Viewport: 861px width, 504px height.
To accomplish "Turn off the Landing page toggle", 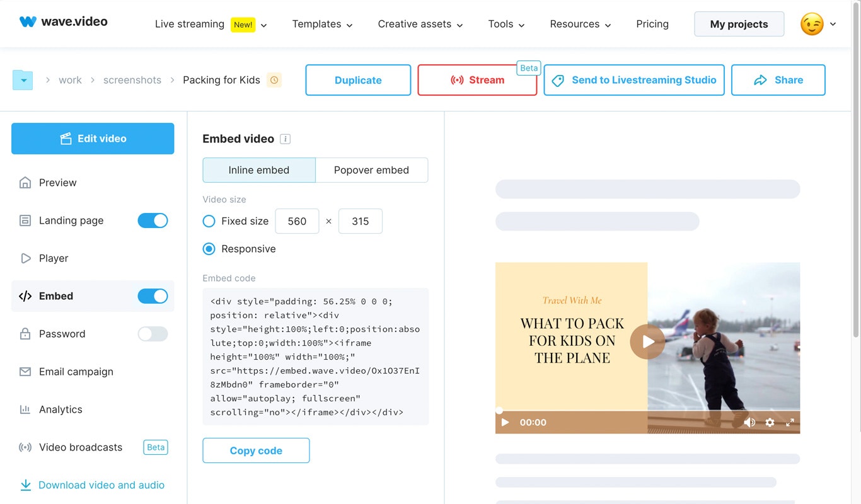I will coord(153,220).
